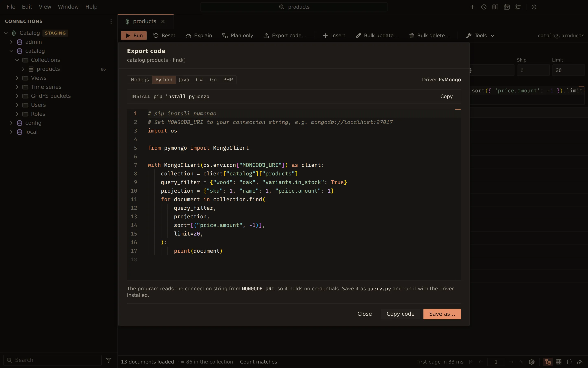Click the sidebar filter funnel icon
Image resolution: width=588 pixels, height=368 pixels.
(109, 360)
